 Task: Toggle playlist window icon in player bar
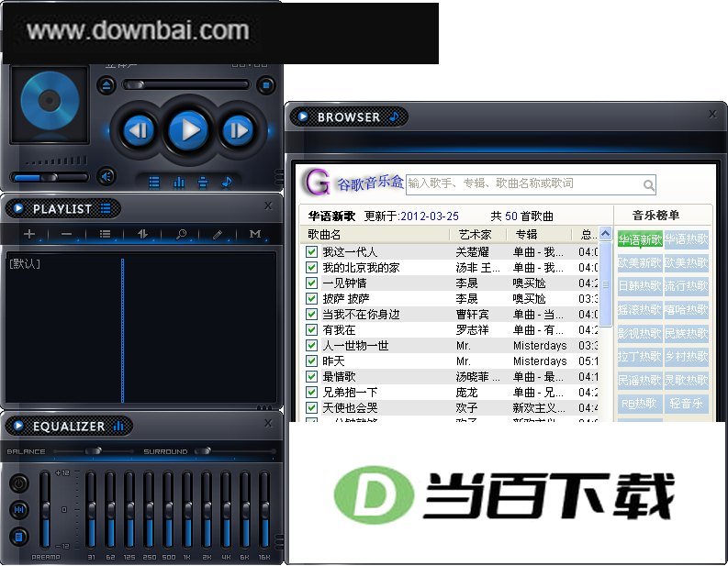click(x=154, y=183)
